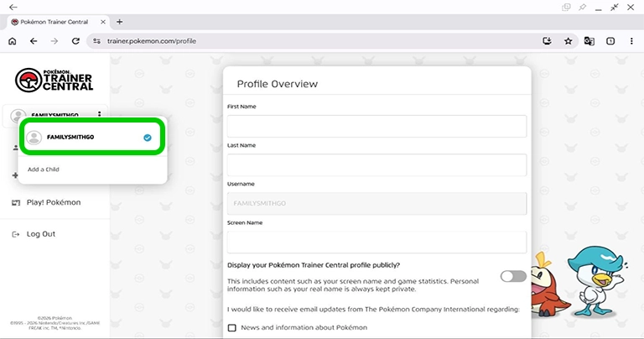Click the Fuecoco character image

coord(548,286)
